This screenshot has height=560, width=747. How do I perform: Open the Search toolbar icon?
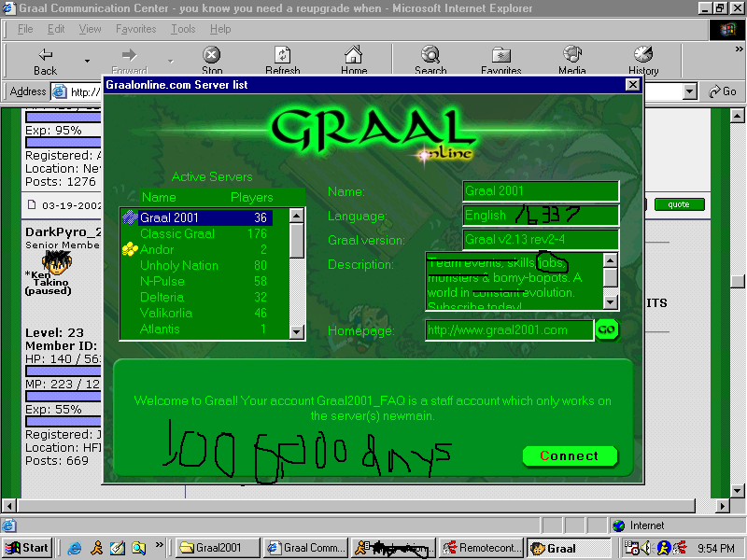click(x=430, y=55)
